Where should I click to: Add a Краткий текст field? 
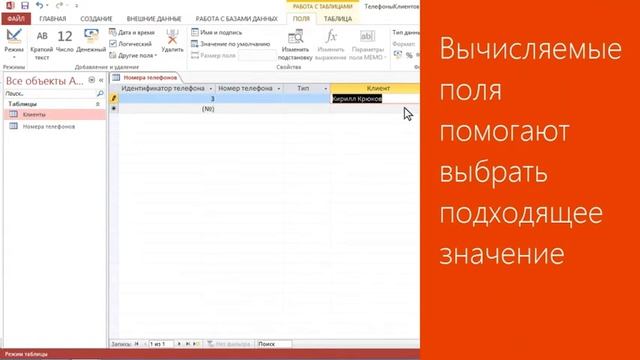click(42, 45)
